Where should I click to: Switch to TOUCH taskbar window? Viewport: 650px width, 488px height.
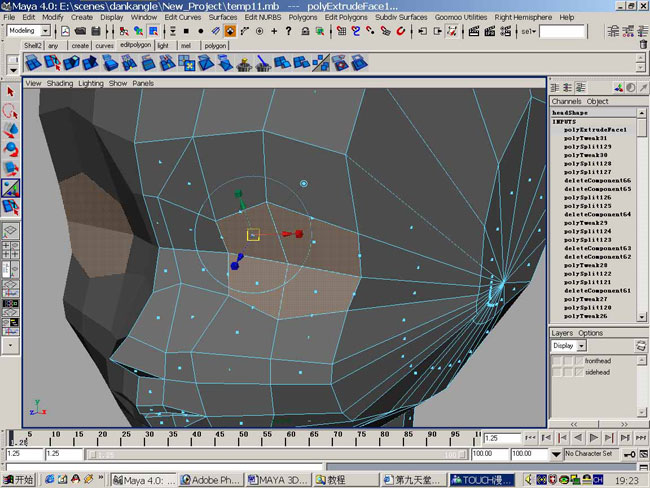click(x=481, y=480)
